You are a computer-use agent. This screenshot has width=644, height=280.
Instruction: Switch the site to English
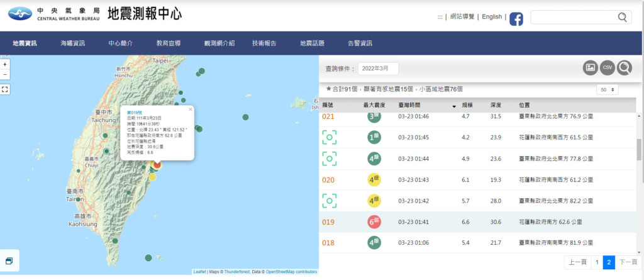(492, 17)
